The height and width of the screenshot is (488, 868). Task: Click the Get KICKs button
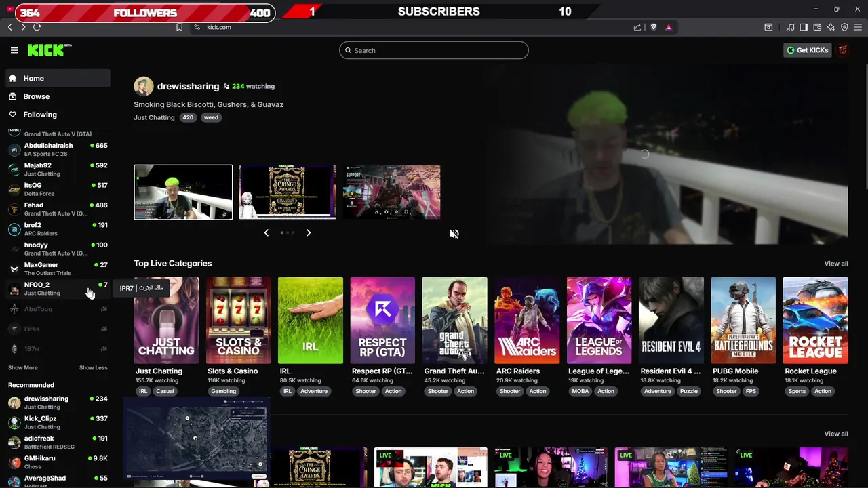807,50
